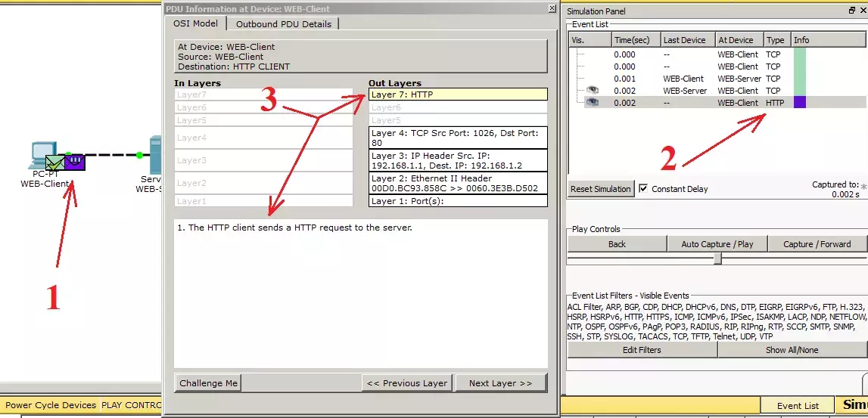
Task: Click the green envelope PDU icon
Action: (54, 163)
